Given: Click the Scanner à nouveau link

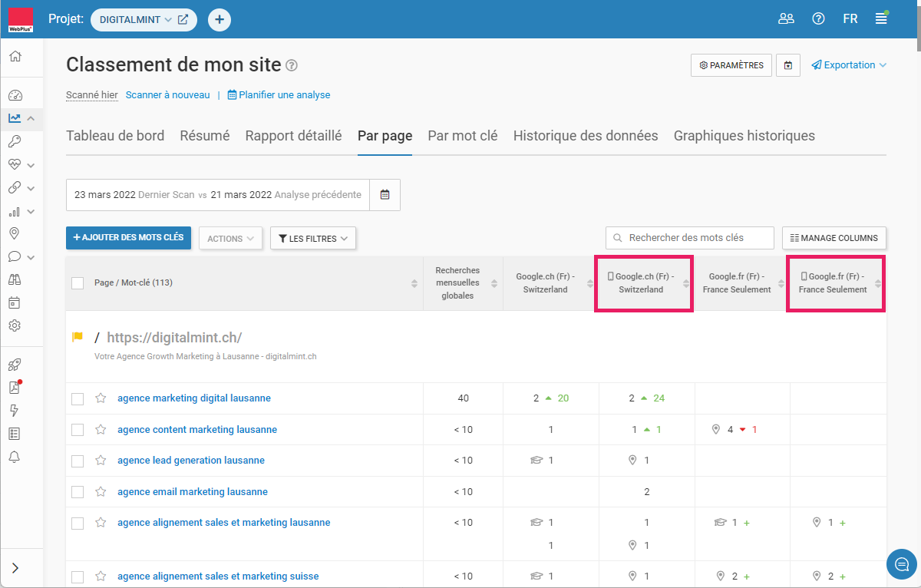Looking at the screenshot, I should (167, 95).
